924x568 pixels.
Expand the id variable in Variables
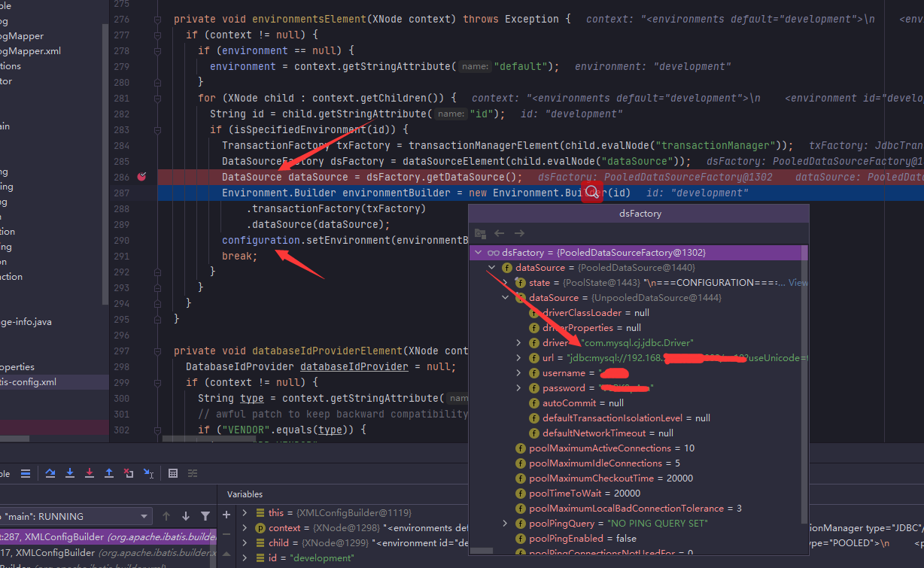tap(245, 558)
